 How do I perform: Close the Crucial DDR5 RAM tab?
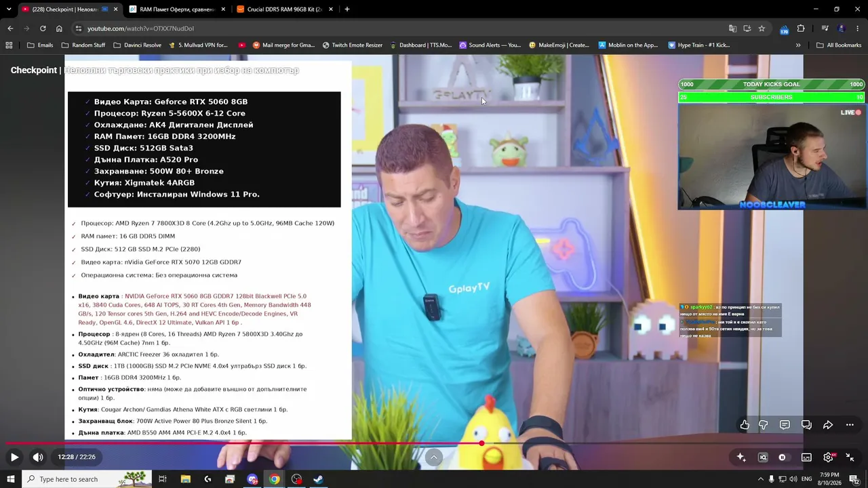click(331, 9)
